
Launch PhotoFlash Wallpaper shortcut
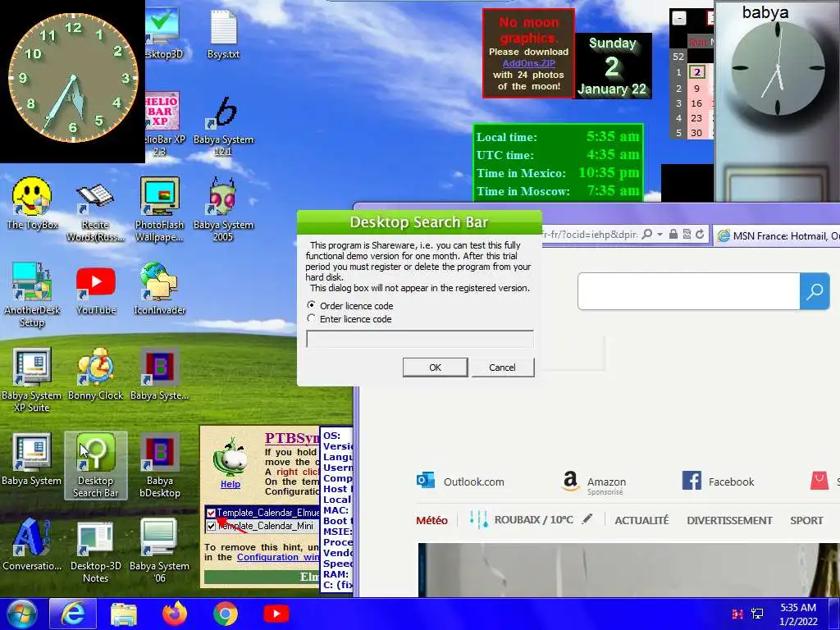159,210
